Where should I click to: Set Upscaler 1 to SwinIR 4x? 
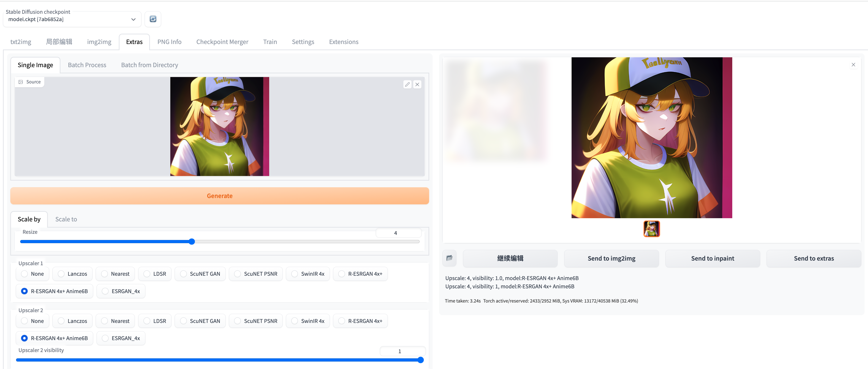(x=295, y=274)
